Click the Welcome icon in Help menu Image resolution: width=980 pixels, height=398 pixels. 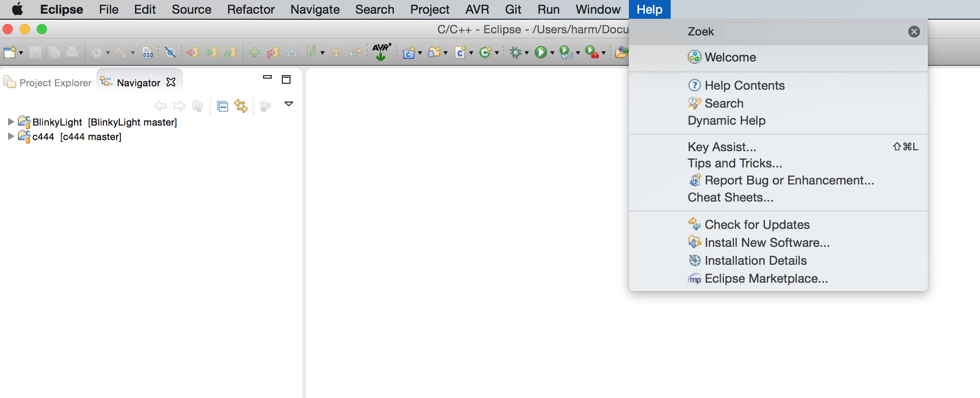pyautogui.click(x=694, y=57)
